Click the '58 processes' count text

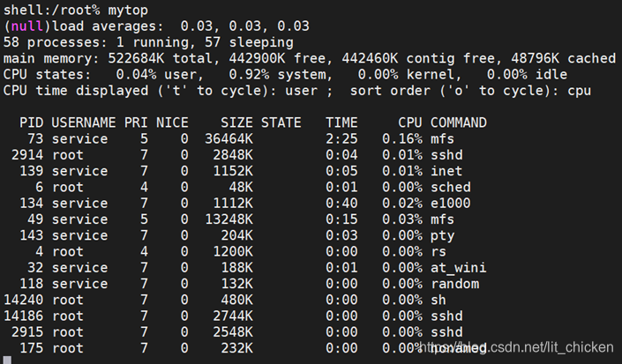click(x=55, y=42)
